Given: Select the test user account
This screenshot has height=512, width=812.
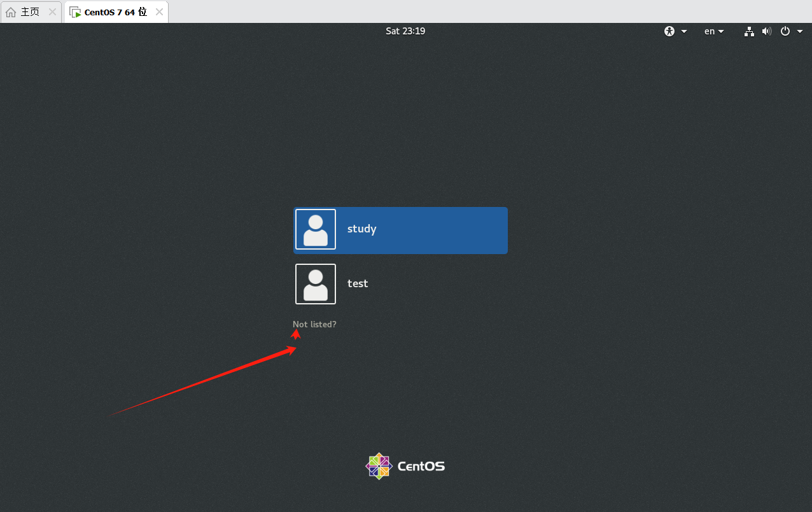Looking at the screenshot, I should pos(400,284).
